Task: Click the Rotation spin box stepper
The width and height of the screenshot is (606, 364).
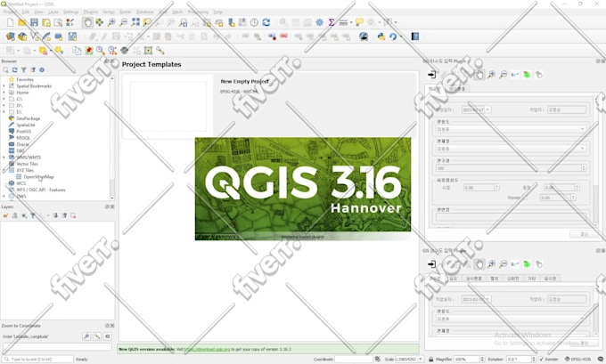Action: click(533, 360)
